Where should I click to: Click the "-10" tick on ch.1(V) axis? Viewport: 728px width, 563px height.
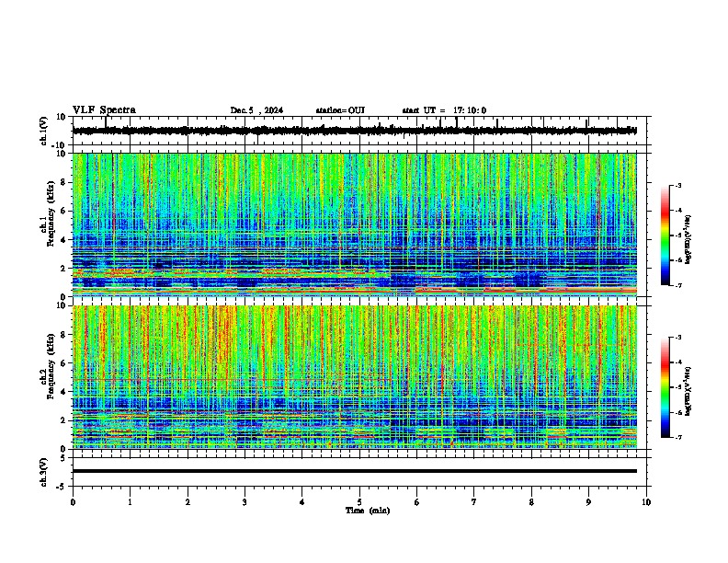coord(60,145)
